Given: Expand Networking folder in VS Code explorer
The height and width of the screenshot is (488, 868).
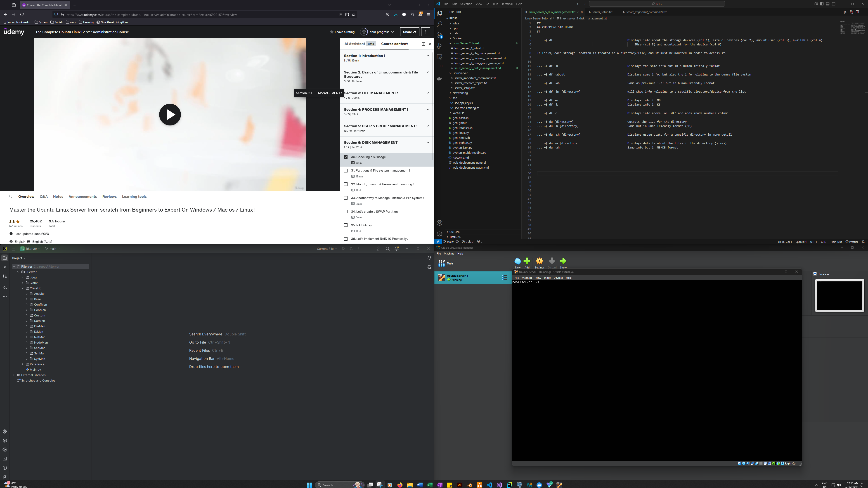Looking at the screenshot, I should click(460, 93).
